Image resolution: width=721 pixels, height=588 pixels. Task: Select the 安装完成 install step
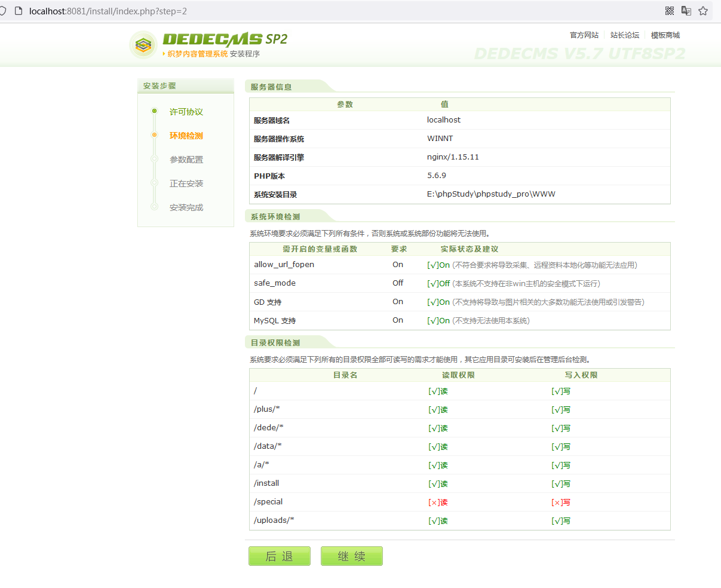pos(186,207)
